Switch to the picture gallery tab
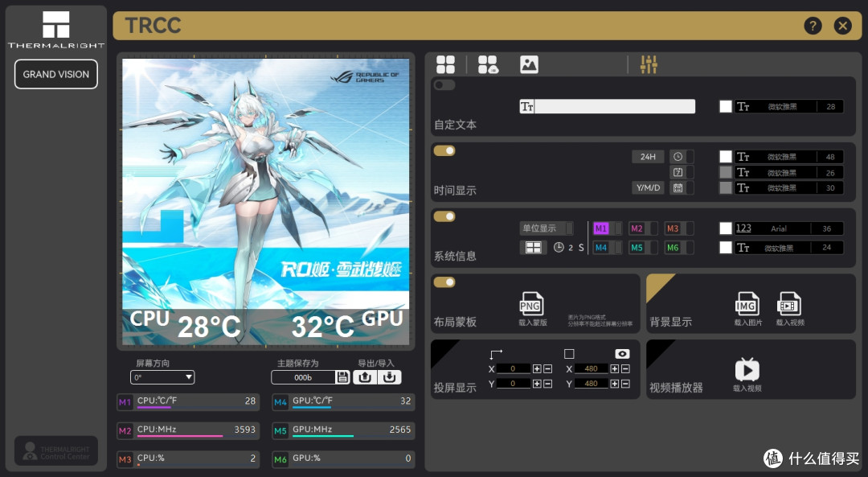The image size is (868, 477). 529,64
